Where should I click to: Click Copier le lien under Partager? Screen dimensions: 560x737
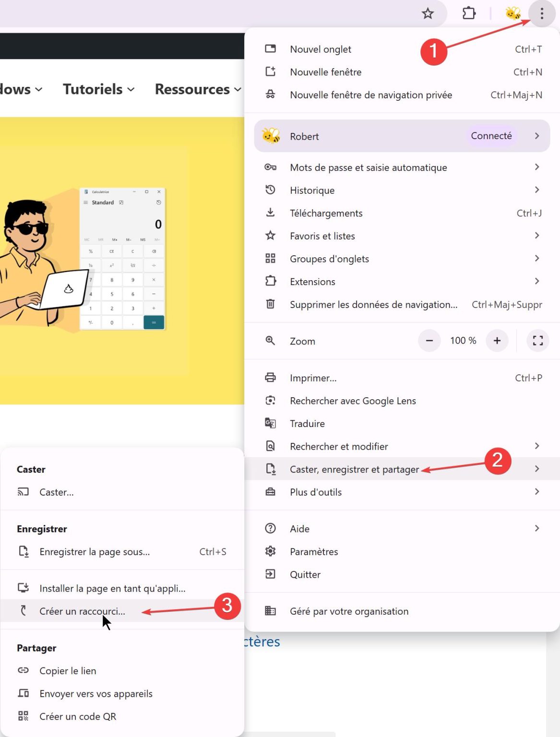point(68,671)
